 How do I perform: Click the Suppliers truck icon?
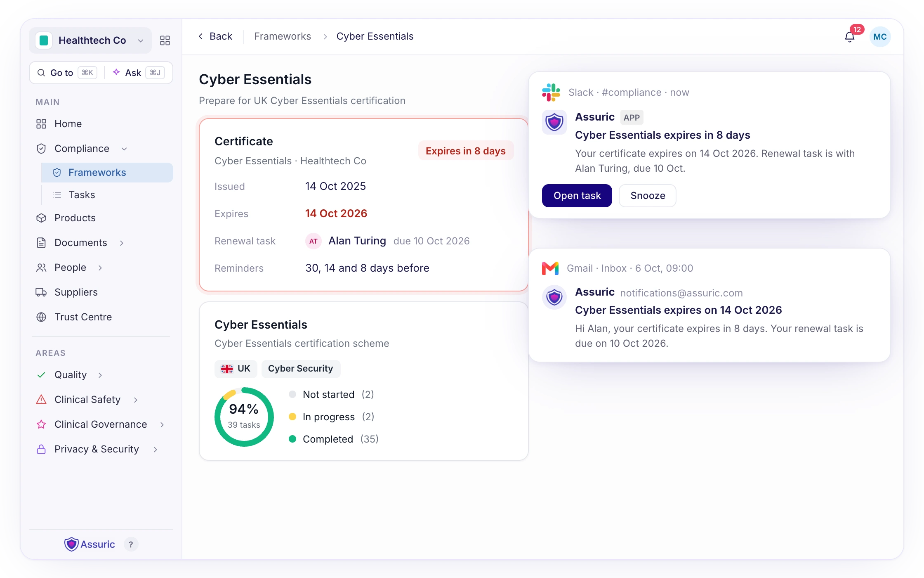[x=41, y=292]
